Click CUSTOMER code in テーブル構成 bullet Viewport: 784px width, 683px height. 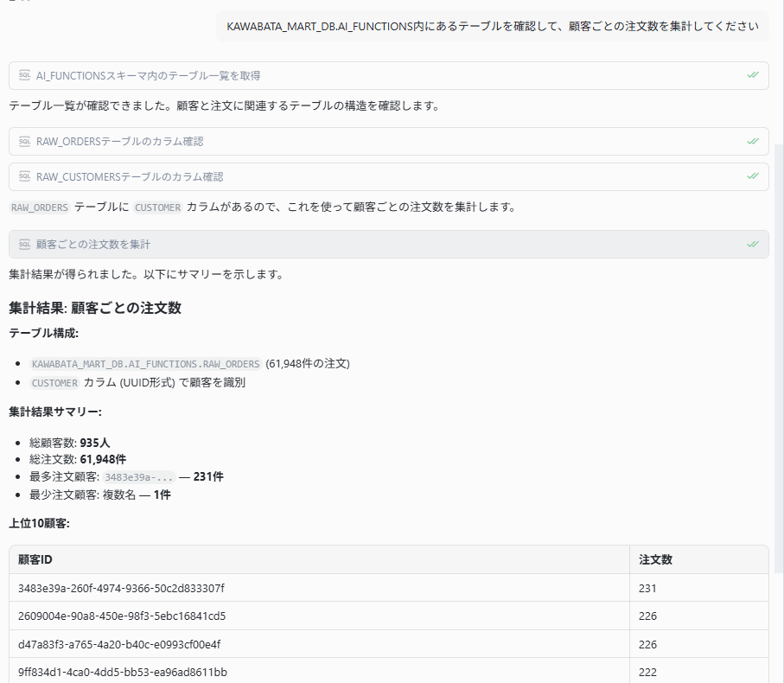54,383
